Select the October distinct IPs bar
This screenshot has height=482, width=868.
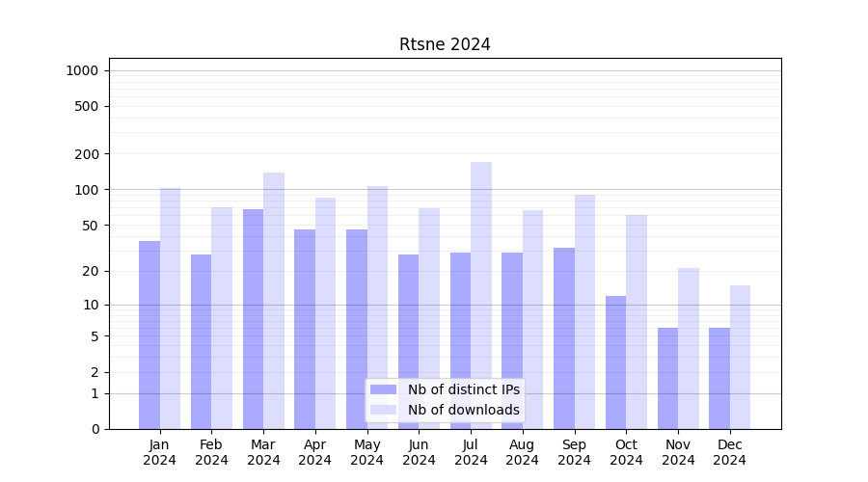[x=615, y=362]
